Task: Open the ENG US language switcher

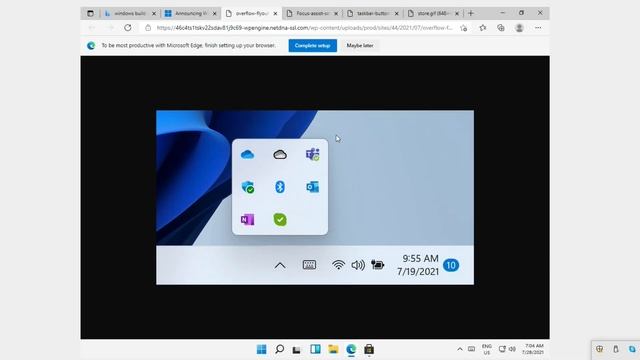Action: point(487,349)
